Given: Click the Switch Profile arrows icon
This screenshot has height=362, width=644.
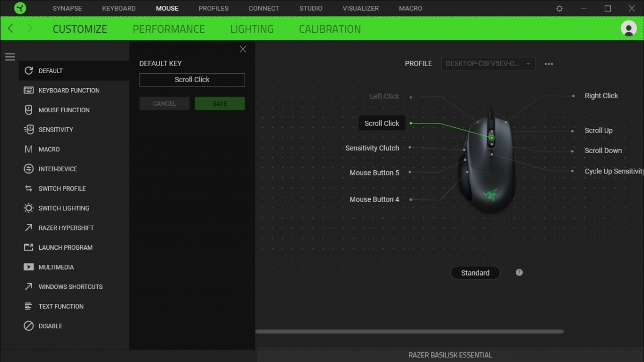Looking at the screenshot, I should click(28, 189).
